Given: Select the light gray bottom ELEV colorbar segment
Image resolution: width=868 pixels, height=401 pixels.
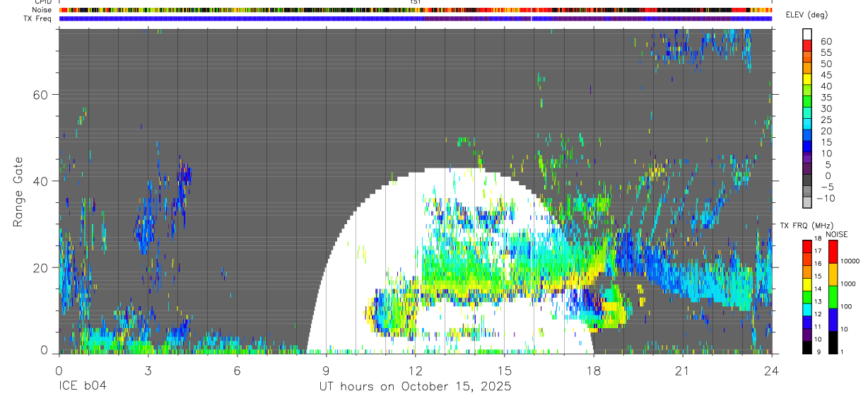Looking at the screenshot, I should (x=807, y=204).
